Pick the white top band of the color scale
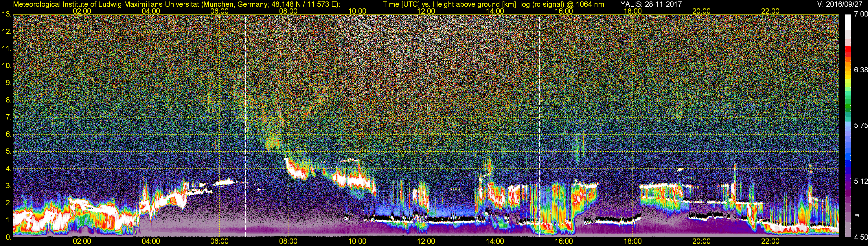 pos(847,22)
